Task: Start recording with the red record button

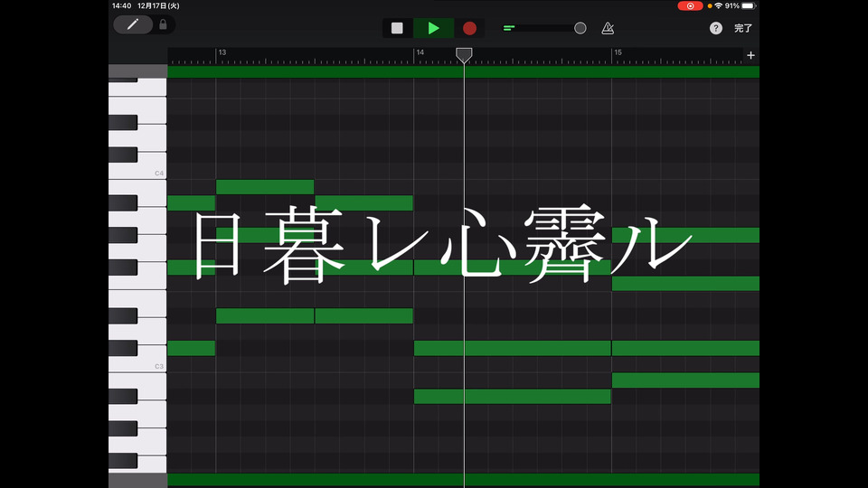Action: pos(469,28)
